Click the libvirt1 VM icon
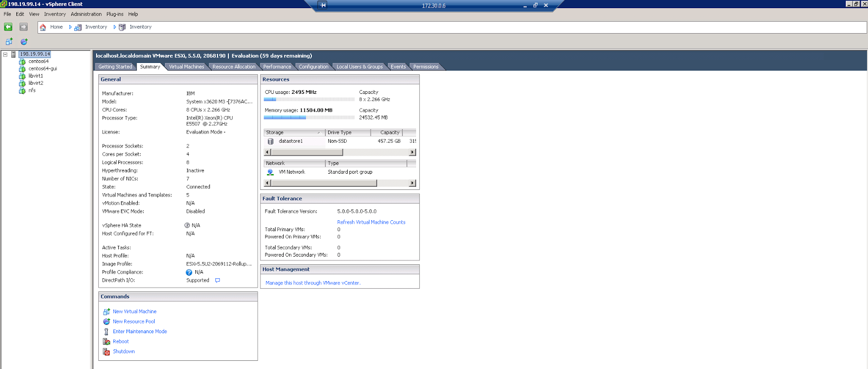Image resolution: width=868 pixels, height=369 pixels. [22, 76]
